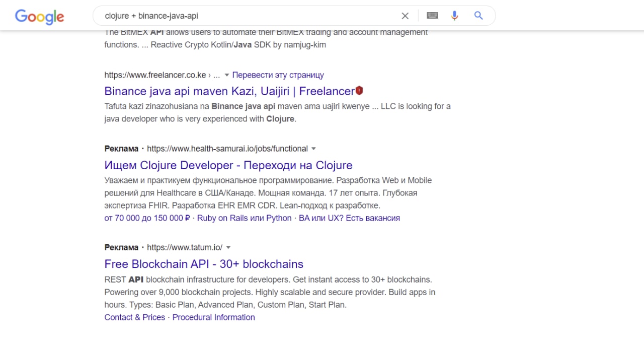The image size is (644, 343).
Task: Click the "Contact & Prices" sitelink
Action: [134, 317]
